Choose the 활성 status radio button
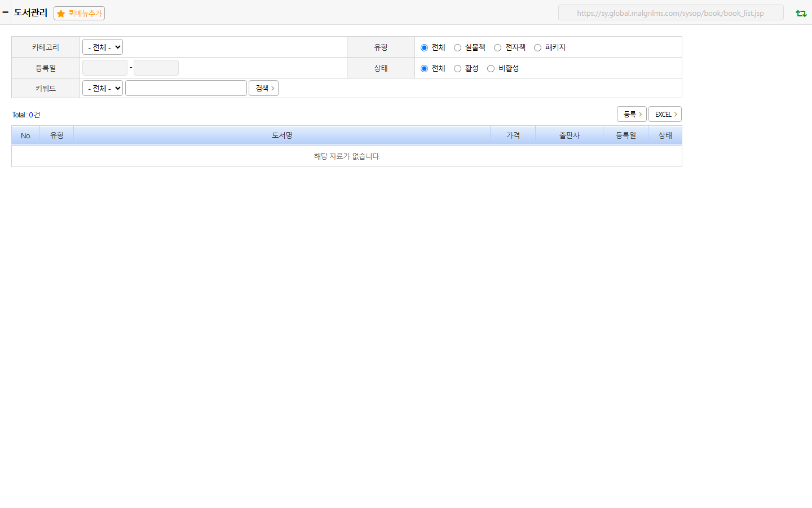This screenshot has width=812, height=508. coord(457,68)
